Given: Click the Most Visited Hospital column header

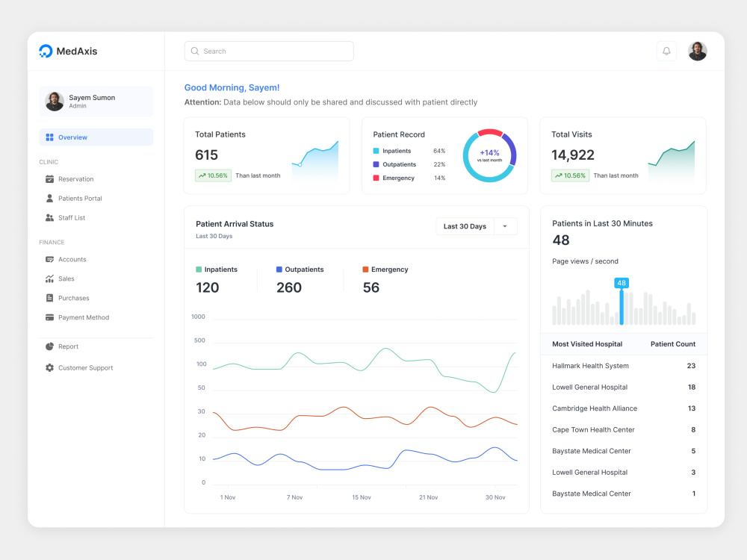Looking at the screenshot, I should (587, 343).
